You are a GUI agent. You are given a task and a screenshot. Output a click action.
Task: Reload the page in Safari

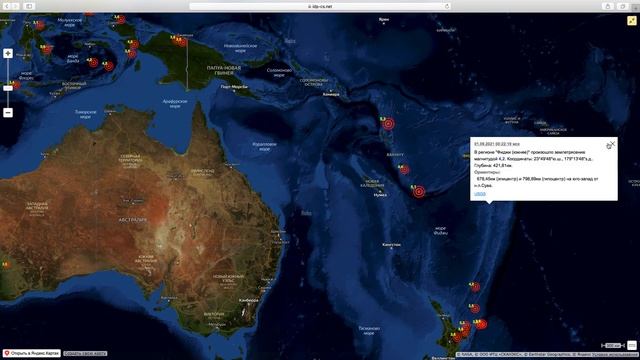tap(447, 6)
